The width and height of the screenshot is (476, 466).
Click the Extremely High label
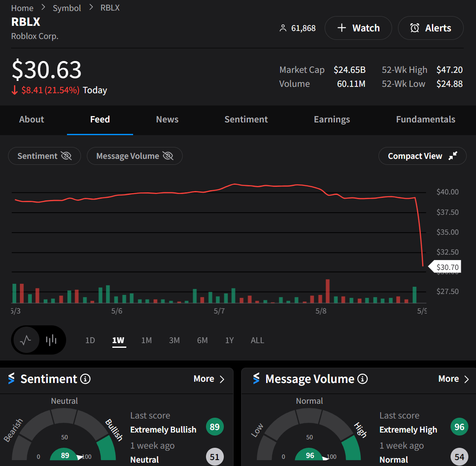(408, 430)
